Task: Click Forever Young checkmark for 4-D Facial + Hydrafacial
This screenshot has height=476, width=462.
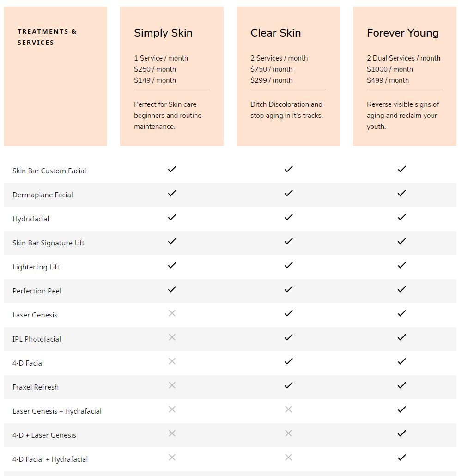Action: [x=401, y=458]
